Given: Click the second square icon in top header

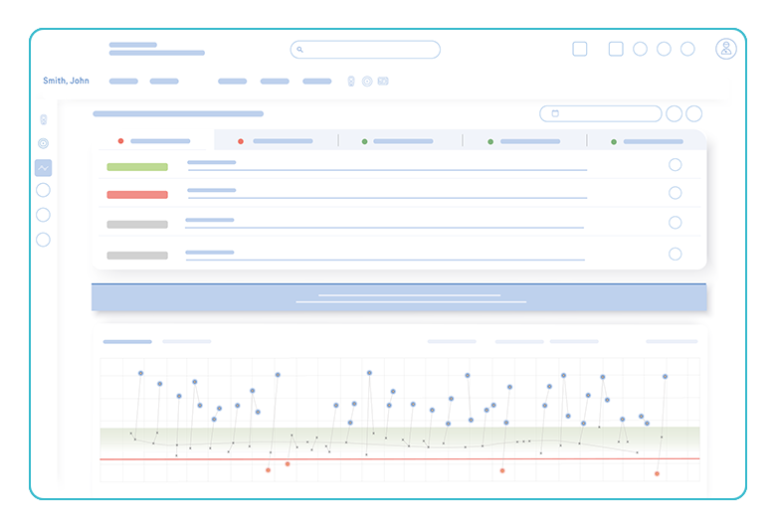Looking at the screenshot, I should 616,49.
